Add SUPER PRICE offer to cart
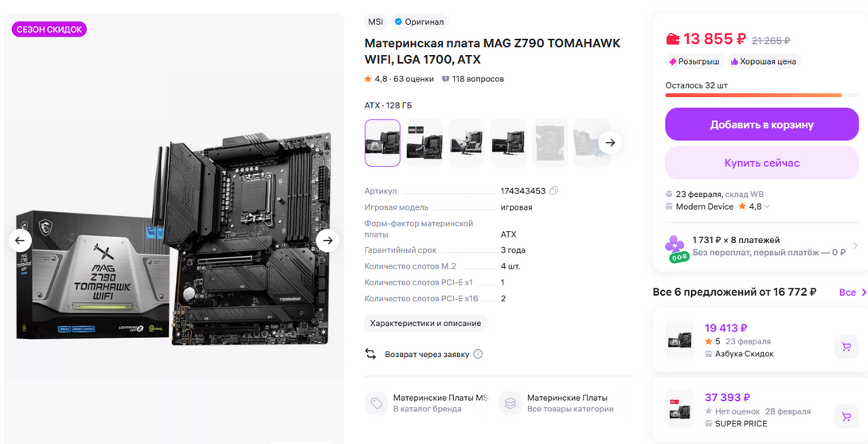Viewport: 868px width, 444px height. click(x=846, y=416)
